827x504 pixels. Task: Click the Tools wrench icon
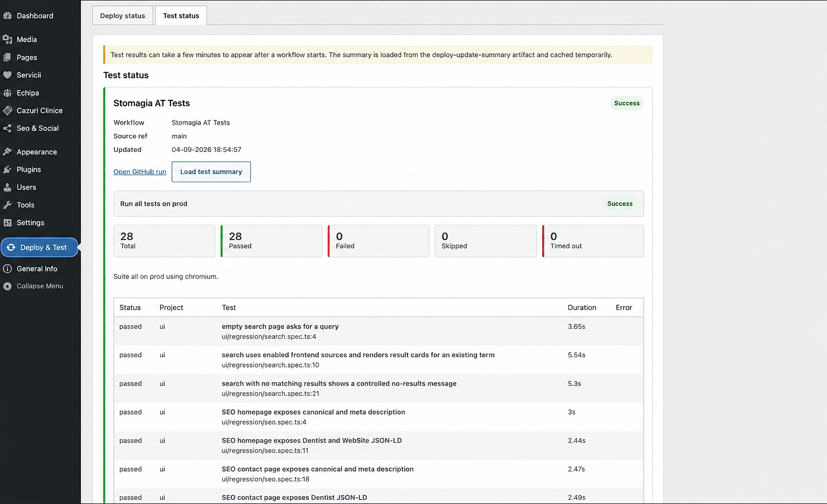click(7, 205)
